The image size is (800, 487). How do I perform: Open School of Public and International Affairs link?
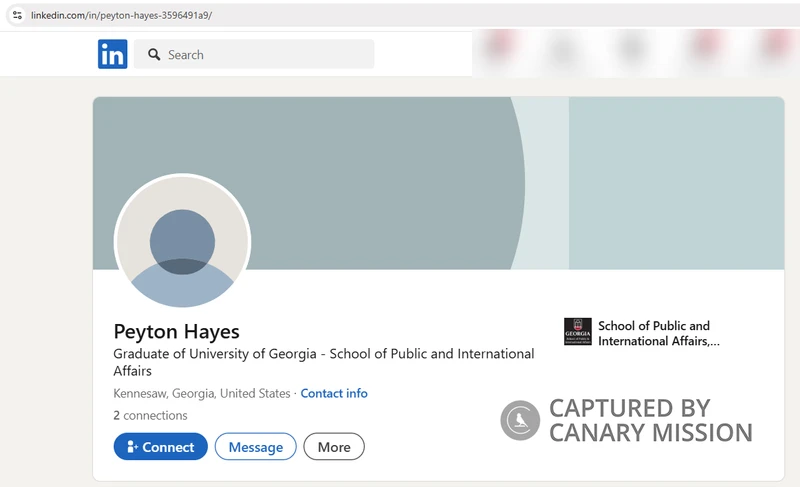click(x=659, y=333)
